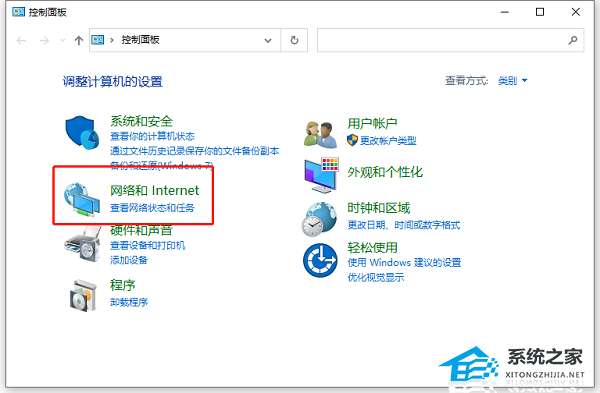Open the 网络和 Internet category link
The image size is (600, 393).
155,190
